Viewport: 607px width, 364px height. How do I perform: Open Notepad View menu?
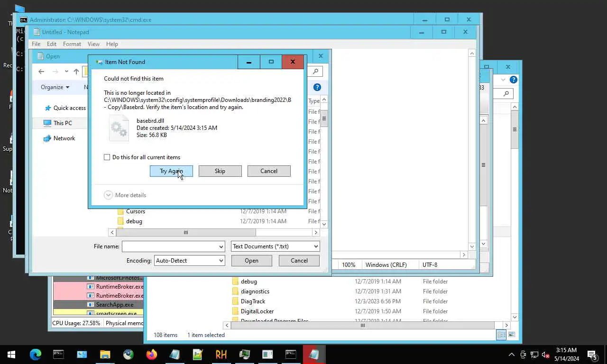[x=93, y=44]
